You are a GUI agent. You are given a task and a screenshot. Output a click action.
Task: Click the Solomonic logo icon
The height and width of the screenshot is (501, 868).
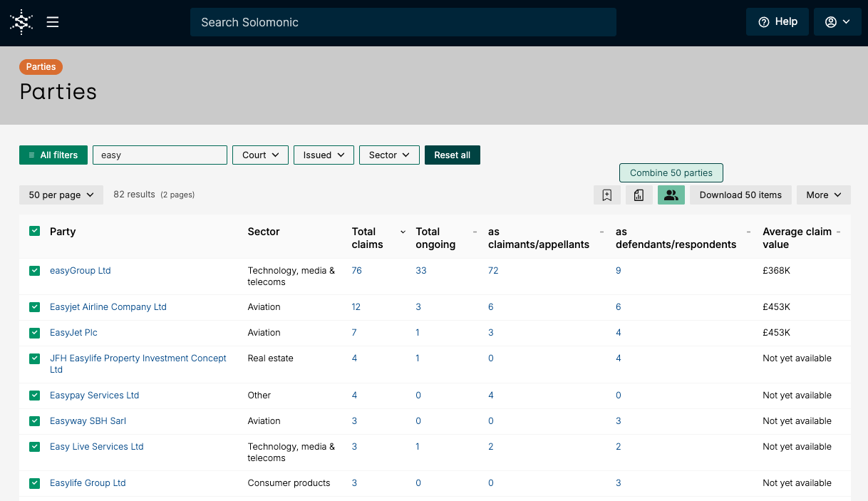[22, 22]
